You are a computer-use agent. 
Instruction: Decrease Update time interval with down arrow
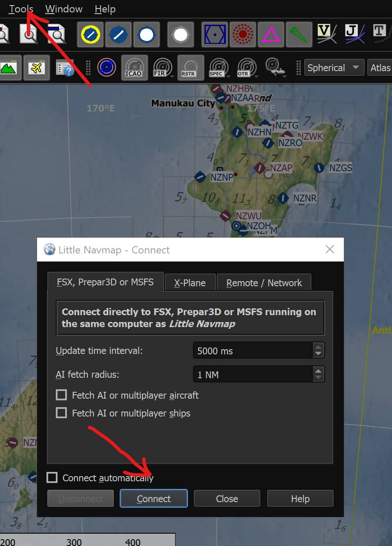(318, 355)
